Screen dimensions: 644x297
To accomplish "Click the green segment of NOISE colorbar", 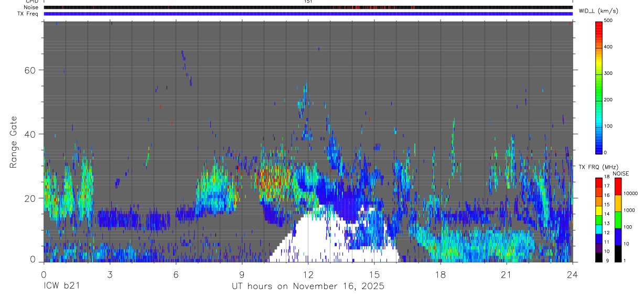I will point(618,220).
